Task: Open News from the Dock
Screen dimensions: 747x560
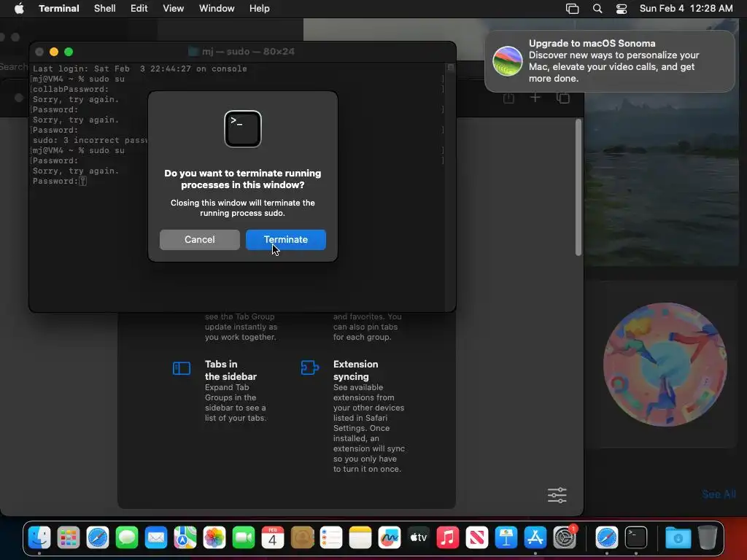Action: pyautogui.click(x=477, y=538)
